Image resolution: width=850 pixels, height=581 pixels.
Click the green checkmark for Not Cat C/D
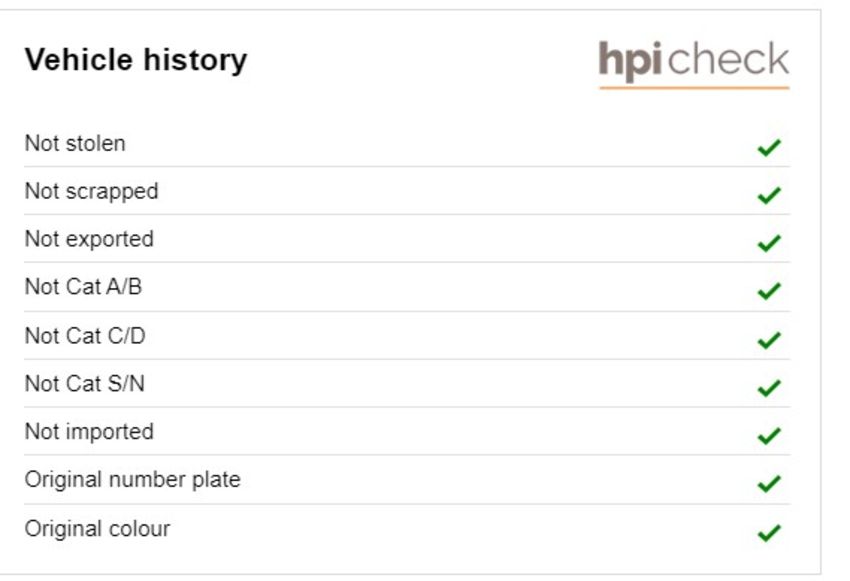click(769, 340)
